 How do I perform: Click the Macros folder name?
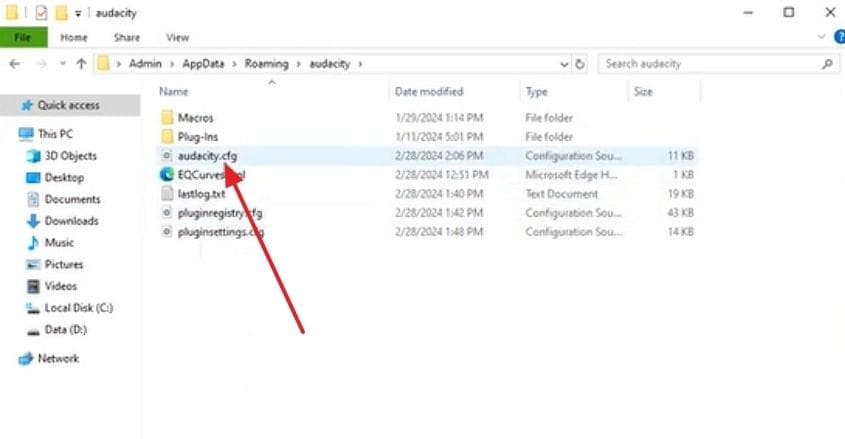[x=196, y=117]
